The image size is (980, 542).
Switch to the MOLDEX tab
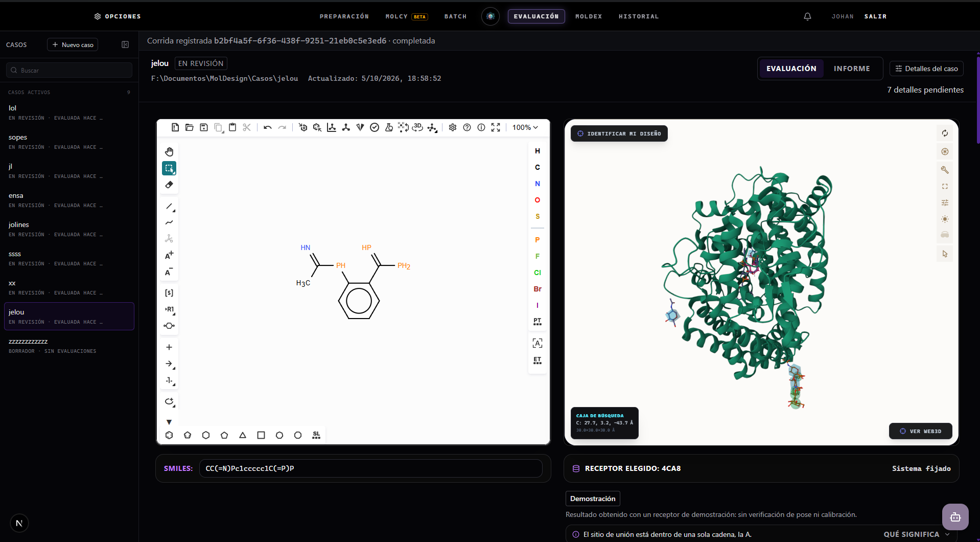589,16
